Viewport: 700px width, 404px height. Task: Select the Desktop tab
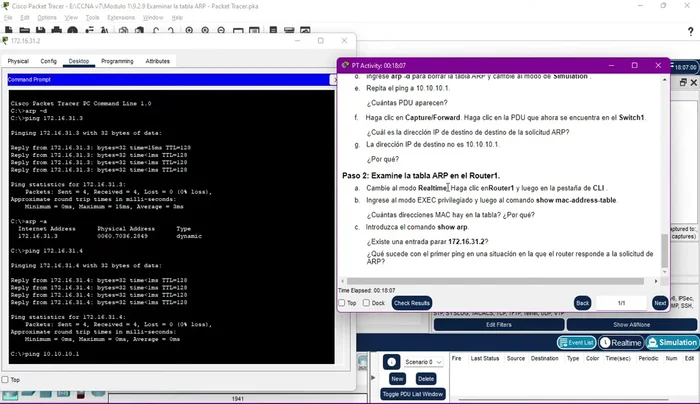click(x=79, y=61)
